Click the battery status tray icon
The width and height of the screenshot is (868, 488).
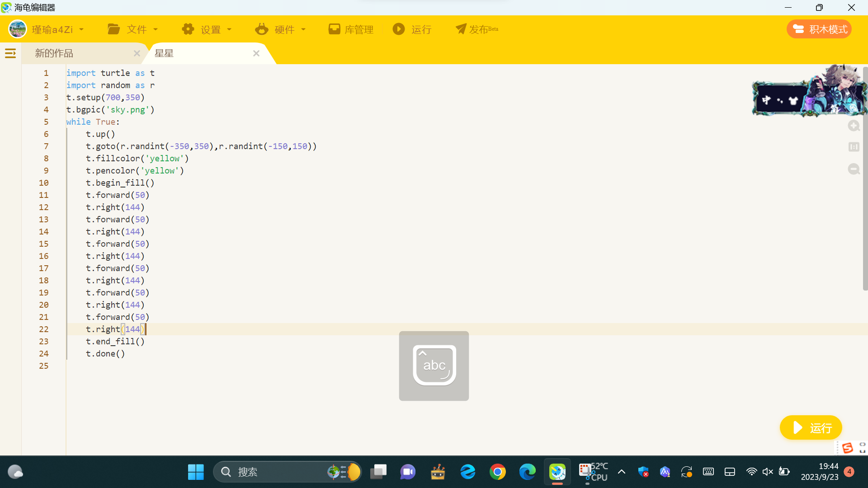784,472
